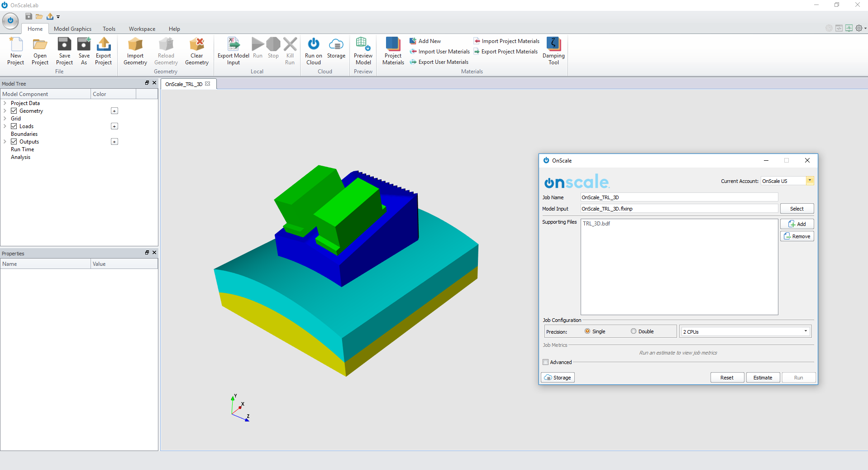
Task: Click the OnScale round application button
Action: pos(10,20)
